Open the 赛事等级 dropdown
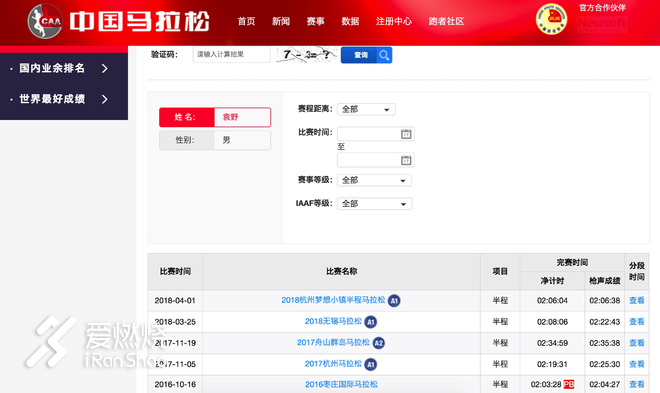This screenshot has width=660, height=393. coord(374,181)
